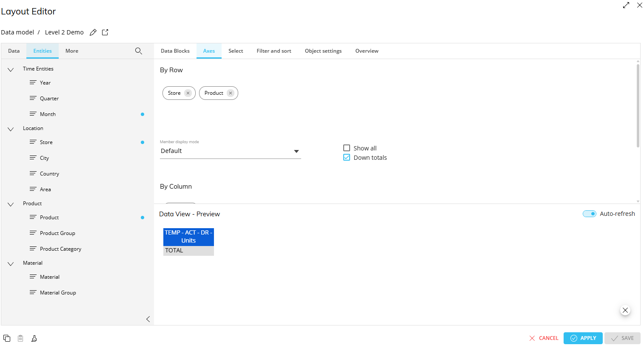
Task: Collapse the Material group chevron
Action: [11, 263]
